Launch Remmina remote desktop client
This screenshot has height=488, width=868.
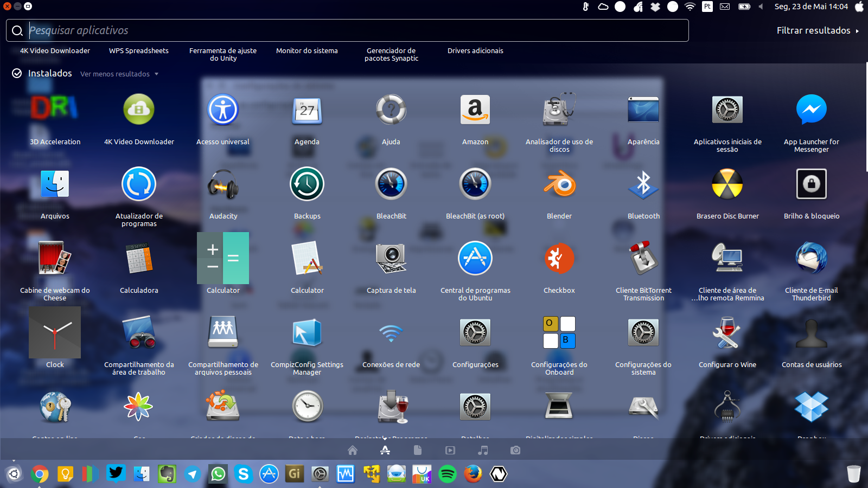727,258
